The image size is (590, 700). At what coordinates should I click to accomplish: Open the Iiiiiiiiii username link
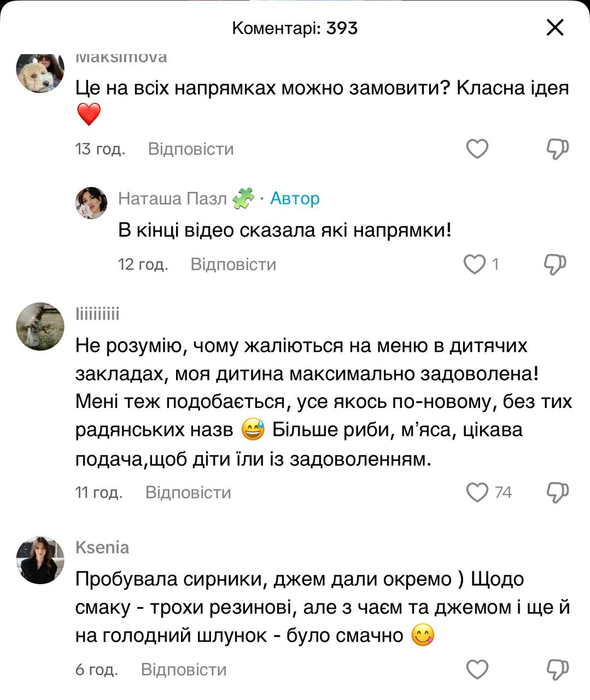tap(97, 314)
